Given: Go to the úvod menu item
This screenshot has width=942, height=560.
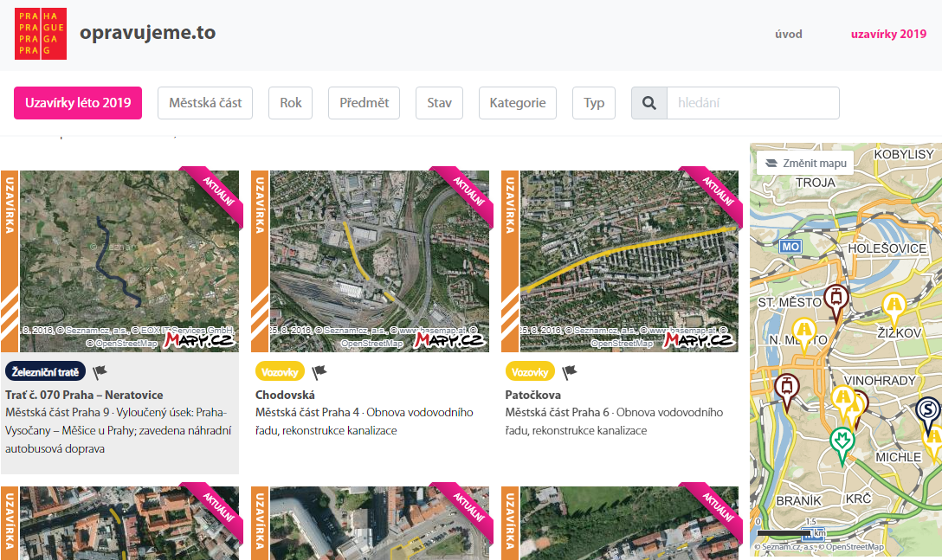Looking at the screenshot, I should 789,35.
